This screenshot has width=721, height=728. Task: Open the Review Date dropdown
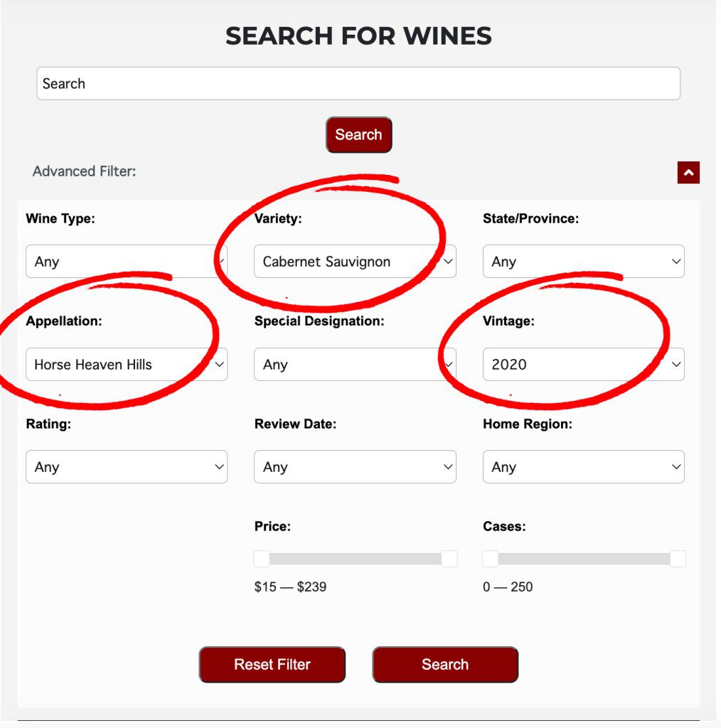pyautogui.click(x=355, y=466)
